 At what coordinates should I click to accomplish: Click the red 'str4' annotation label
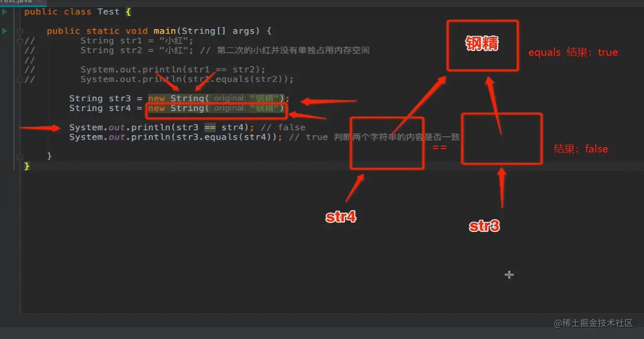[341, 216]
